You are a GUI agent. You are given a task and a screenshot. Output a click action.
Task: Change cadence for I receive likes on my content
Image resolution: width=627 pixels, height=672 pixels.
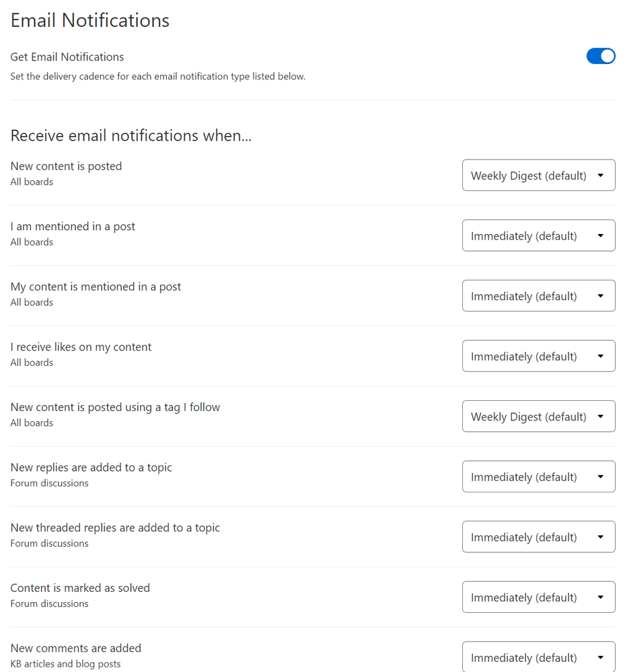tap(538, 356)
